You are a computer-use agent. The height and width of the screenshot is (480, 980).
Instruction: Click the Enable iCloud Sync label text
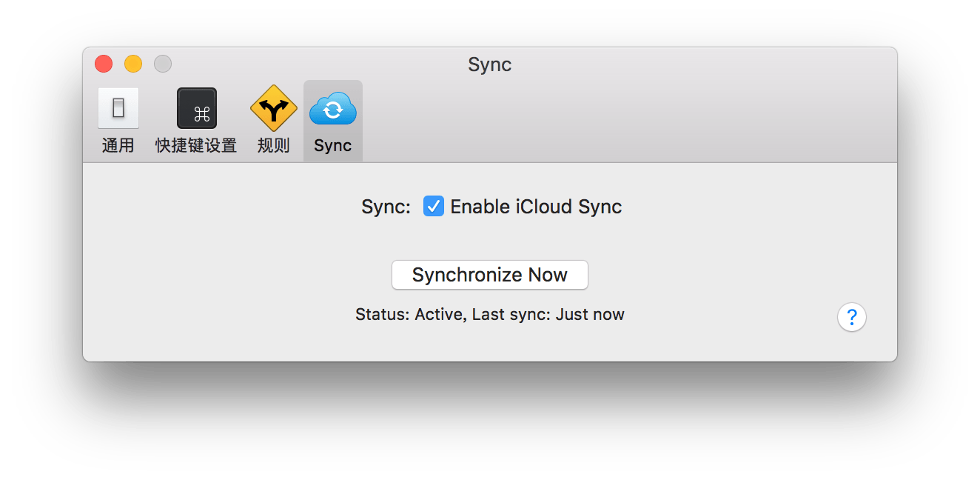coord(536,207)
